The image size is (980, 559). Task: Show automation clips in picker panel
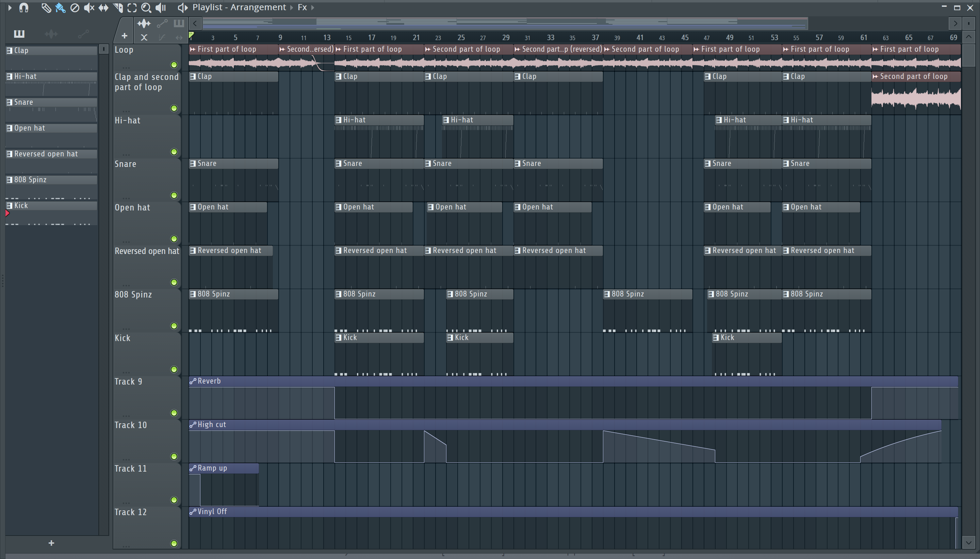click(x=83, y=34)
